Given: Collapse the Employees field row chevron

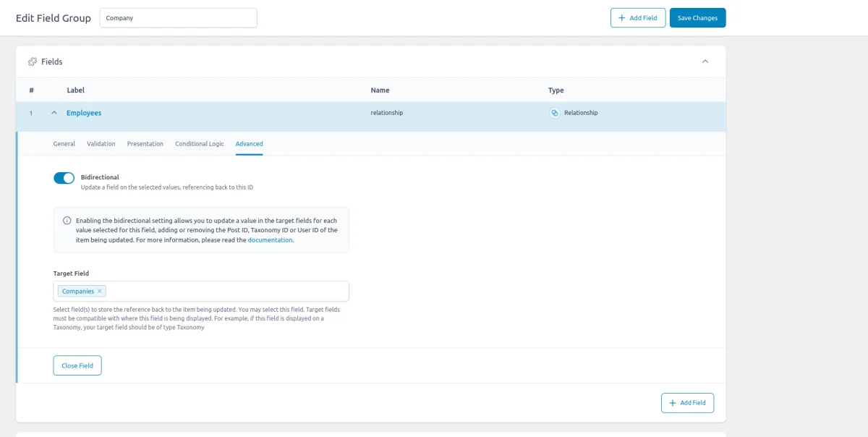Looking at the screenshot, I should pos(54,113).
